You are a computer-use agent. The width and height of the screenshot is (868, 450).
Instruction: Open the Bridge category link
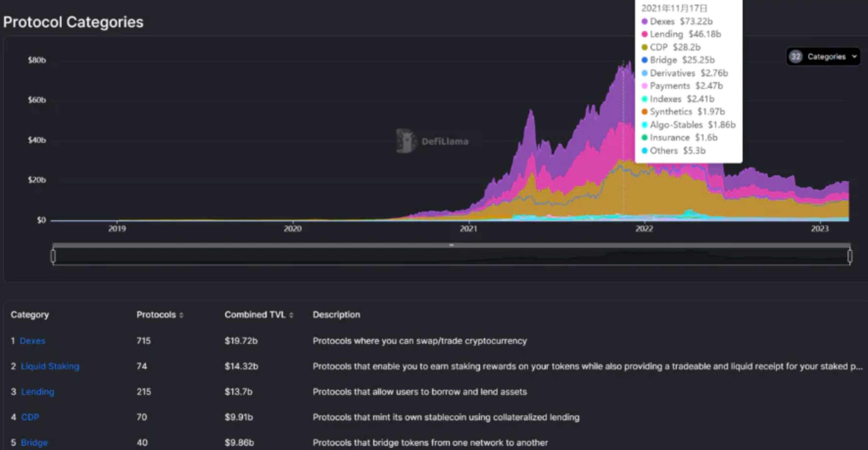[x=34, y=442]
